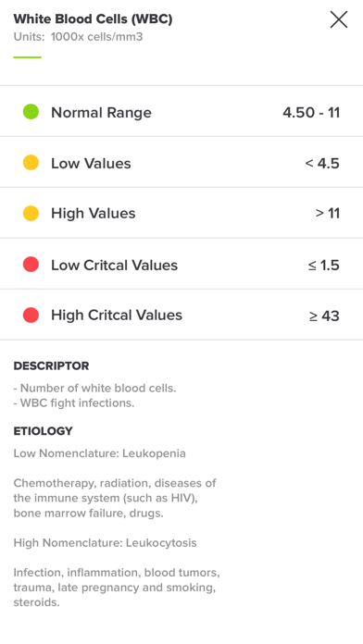
Task: Click the yellow Low Values indicator dot
Action: (31, 163)
